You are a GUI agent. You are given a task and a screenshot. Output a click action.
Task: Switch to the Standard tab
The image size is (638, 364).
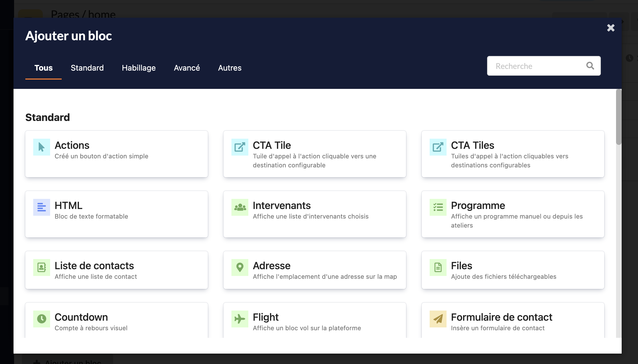pos(87,68)
